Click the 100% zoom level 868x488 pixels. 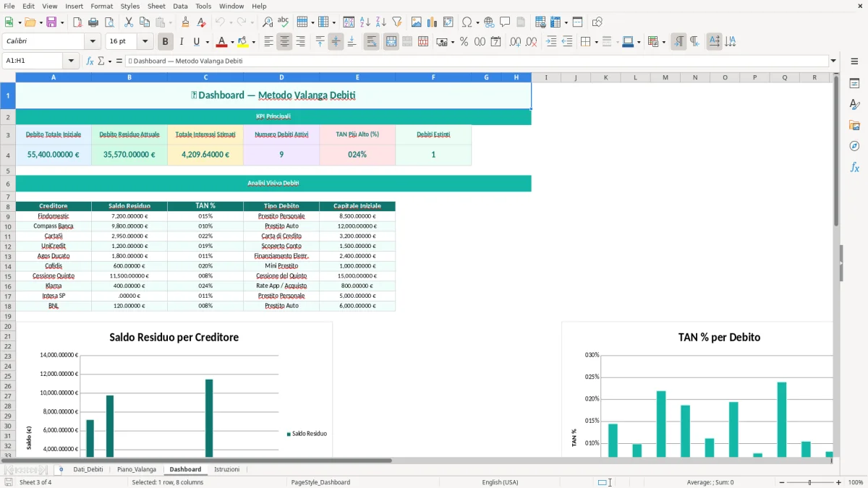coord(856,482)
